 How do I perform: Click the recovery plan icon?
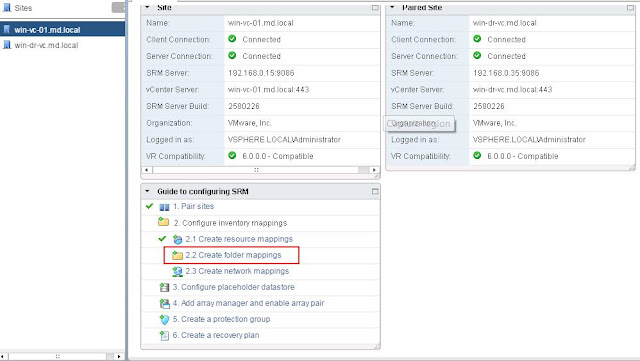(x=164, y=336)
